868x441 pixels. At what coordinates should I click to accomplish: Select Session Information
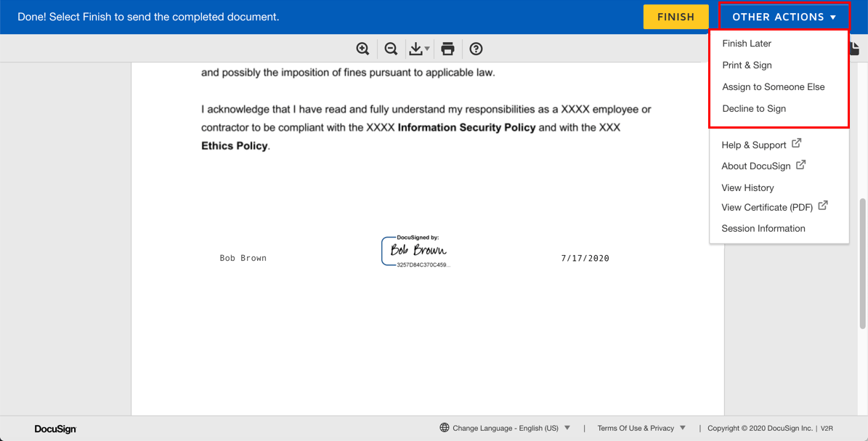763,228
